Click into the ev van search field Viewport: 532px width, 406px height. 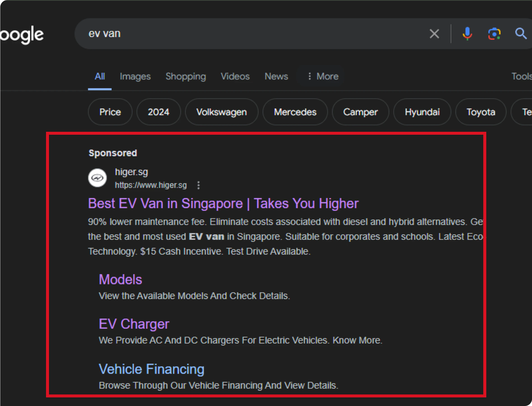[x=242, y=34]
